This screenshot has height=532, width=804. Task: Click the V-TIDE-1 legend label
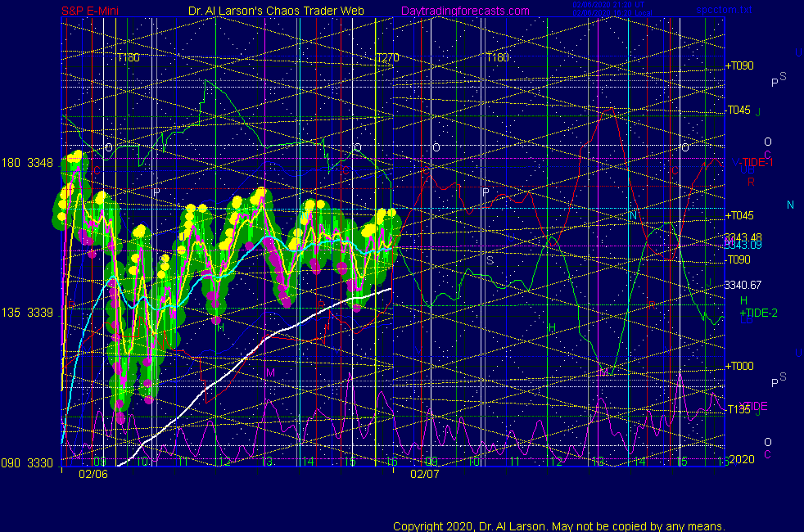click(752, 163)
